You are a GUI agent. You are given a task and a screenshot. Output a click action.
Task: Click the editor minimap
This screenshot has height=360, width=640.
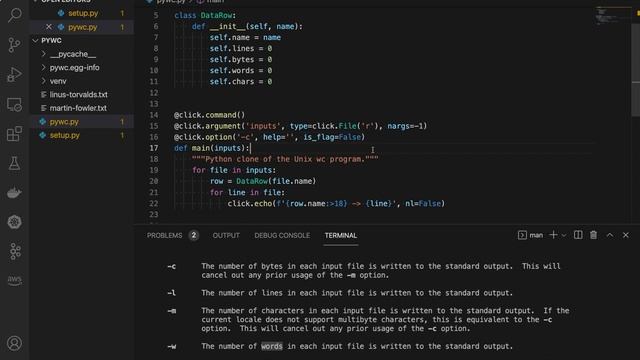click(x=612, y=16)
